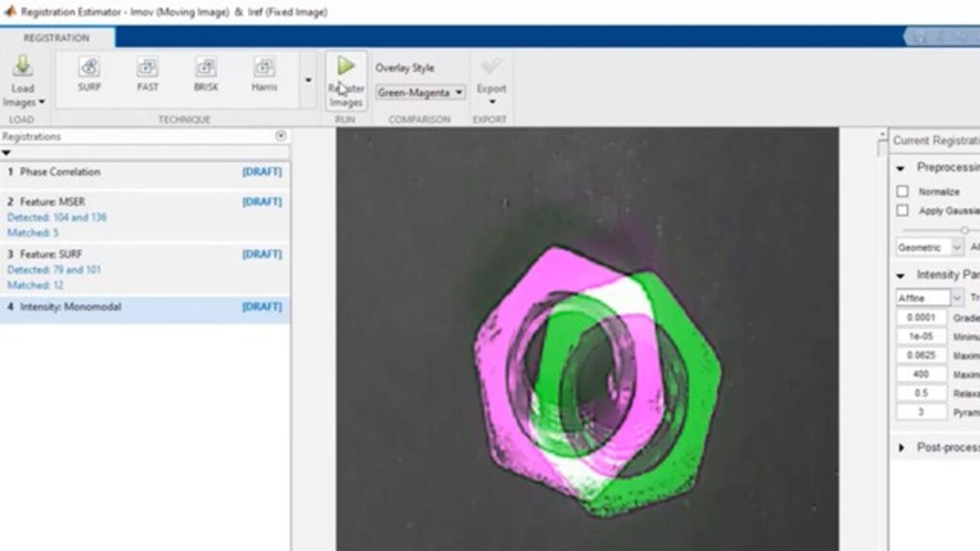The width and height of the screenshot is (980, 551).
Task: Run Register Images with green play icon
Action: tap(346, 67)
